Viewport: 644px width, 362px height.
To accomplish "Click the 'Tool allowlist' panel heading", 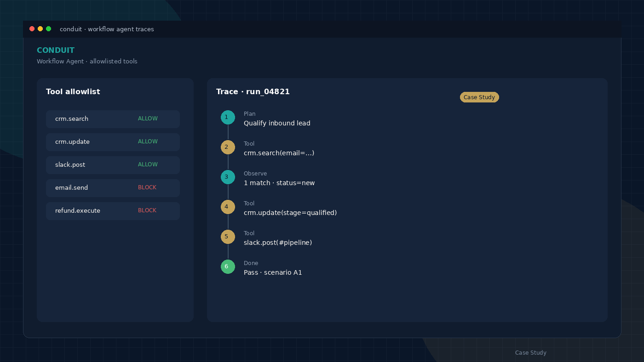I will point(73,92).
